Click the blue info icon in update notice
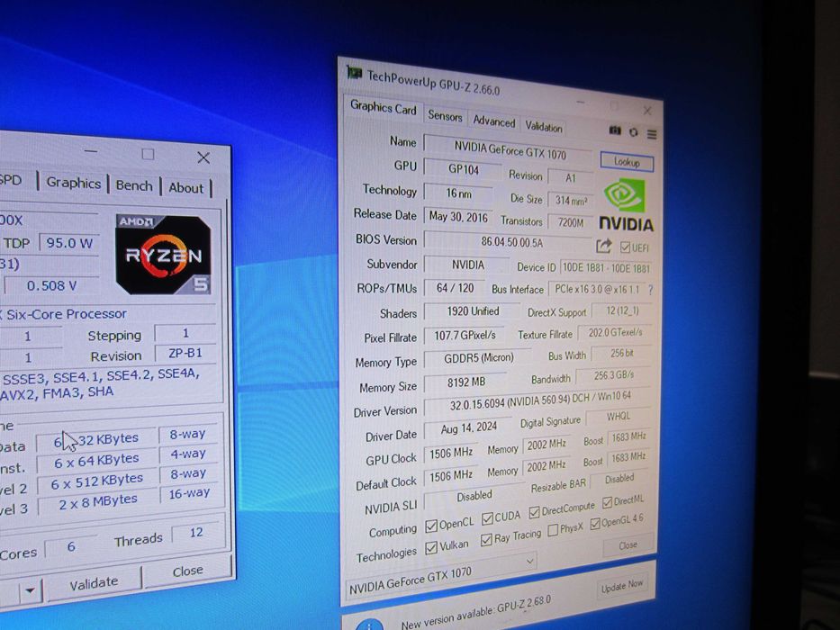Screen dimensions: 840x630 (370, 625)
